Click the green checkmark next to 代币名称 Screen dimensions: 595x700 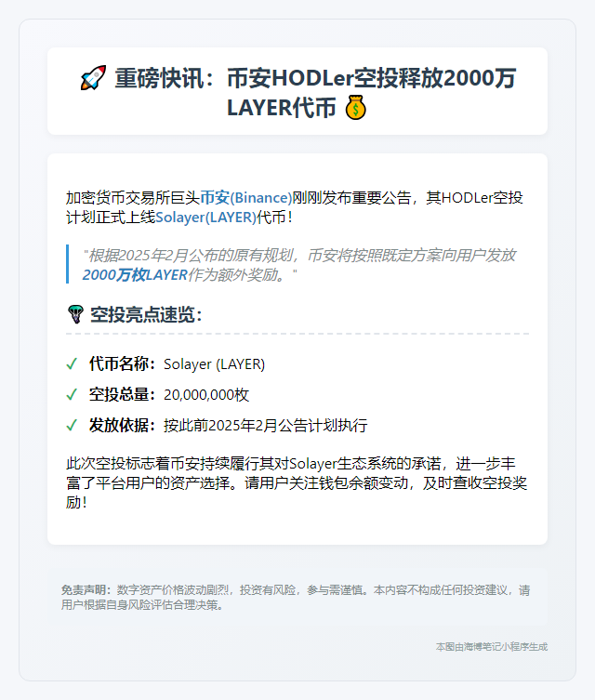click(72, 363)
